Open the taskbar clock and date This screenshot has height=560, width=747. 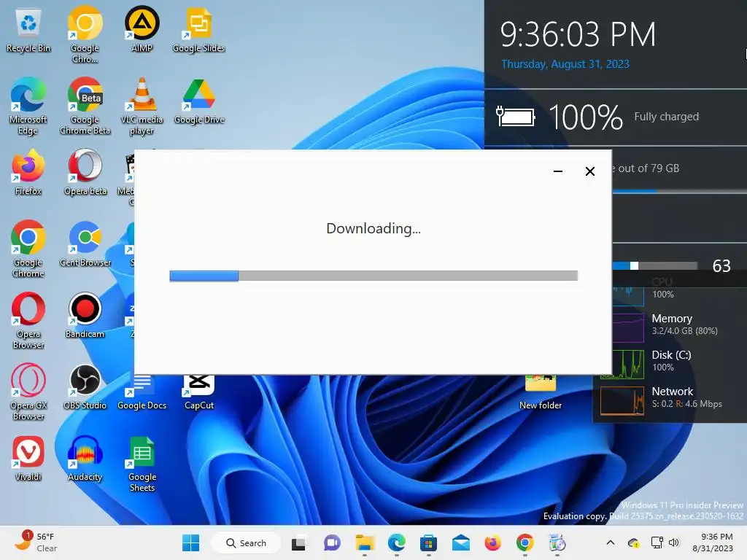712,542
